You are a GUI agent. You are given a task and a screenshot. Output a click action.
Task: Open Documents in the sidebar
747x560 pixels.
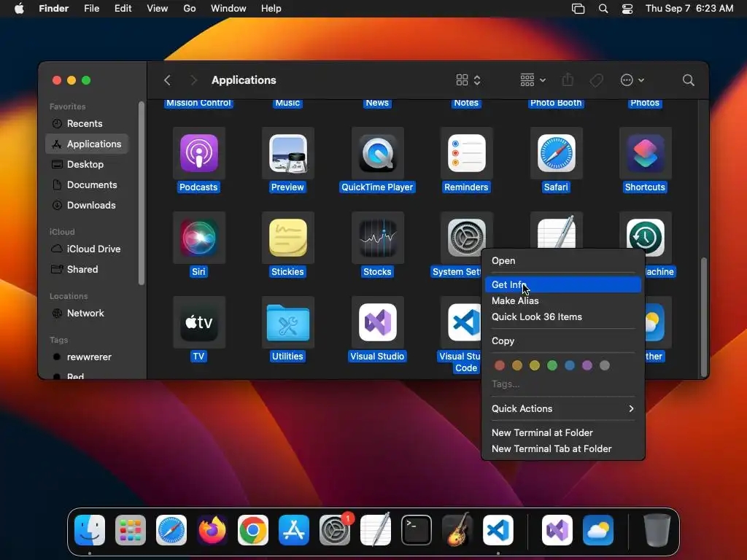(87, 184)
